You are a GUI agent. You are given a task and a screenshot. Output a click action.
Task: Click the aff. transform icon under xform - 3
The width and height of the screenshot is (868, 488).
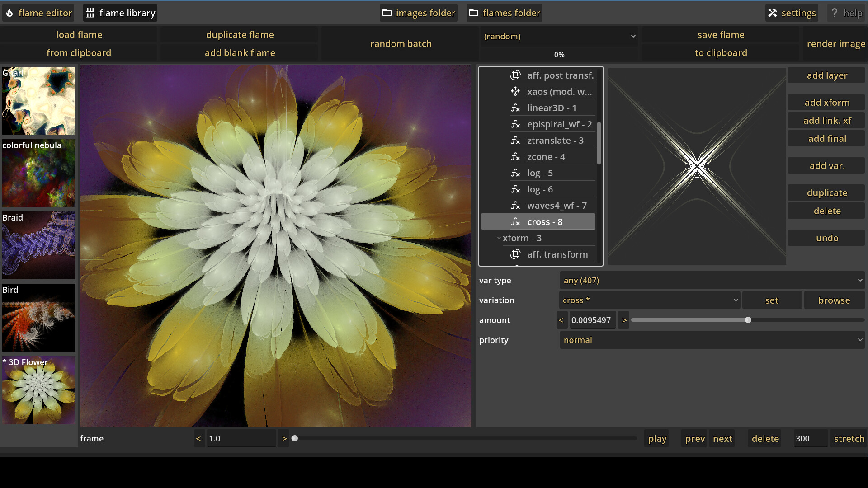(x=515, y=254)
